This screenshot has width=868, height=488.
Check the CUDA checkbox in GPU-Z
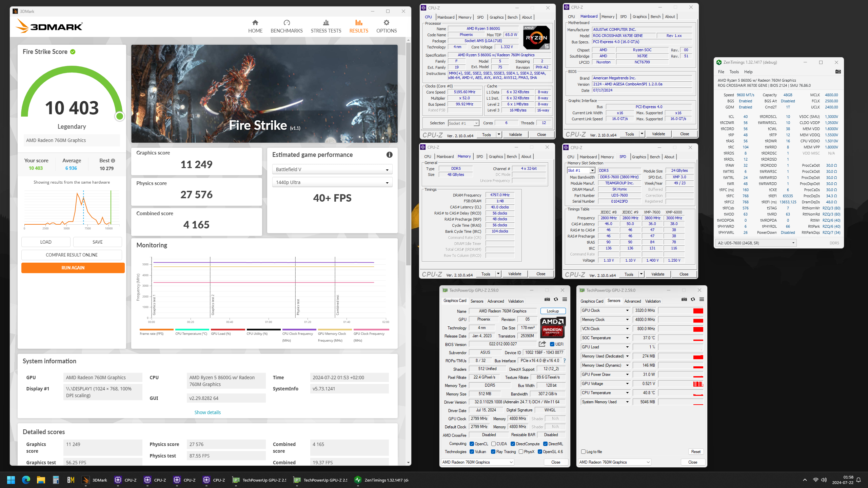tap(493, 444)
